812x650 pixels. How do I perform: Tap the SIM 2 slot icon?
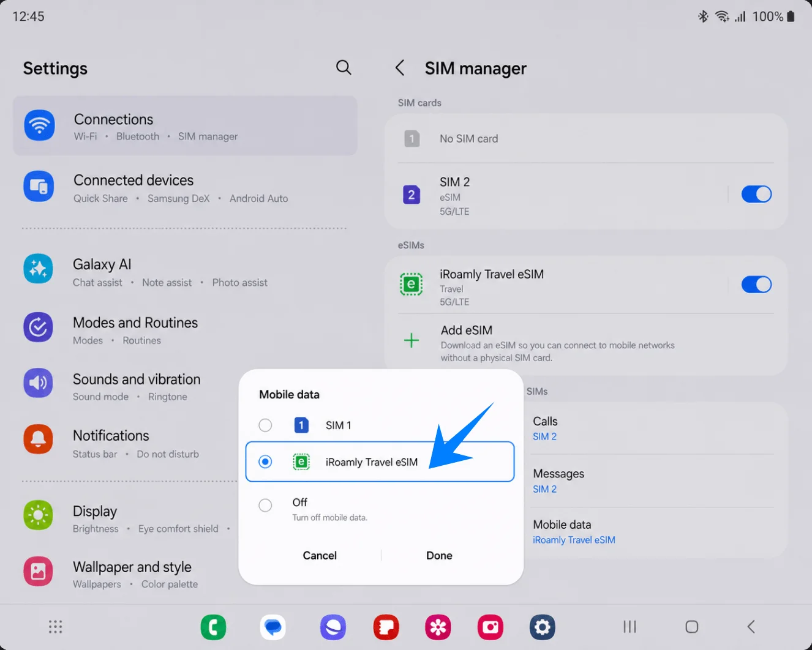pyautogui.click(x=412, y=195)
